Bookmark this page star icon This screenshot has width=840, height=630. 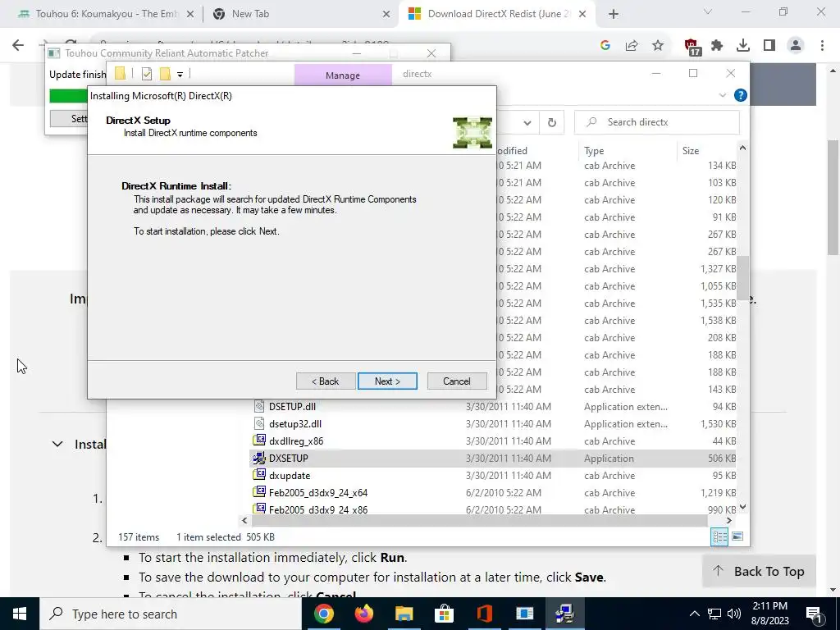tap(657, 46)
